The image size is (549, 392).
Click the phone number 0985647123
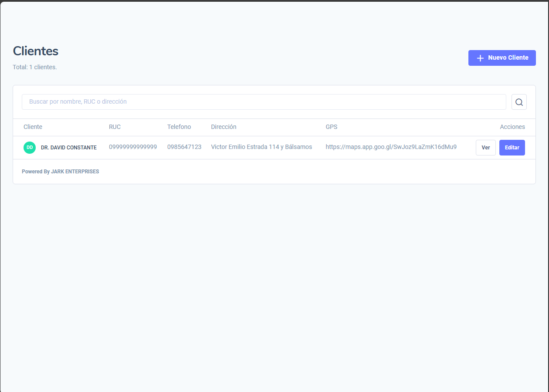[x=184, y=147]
